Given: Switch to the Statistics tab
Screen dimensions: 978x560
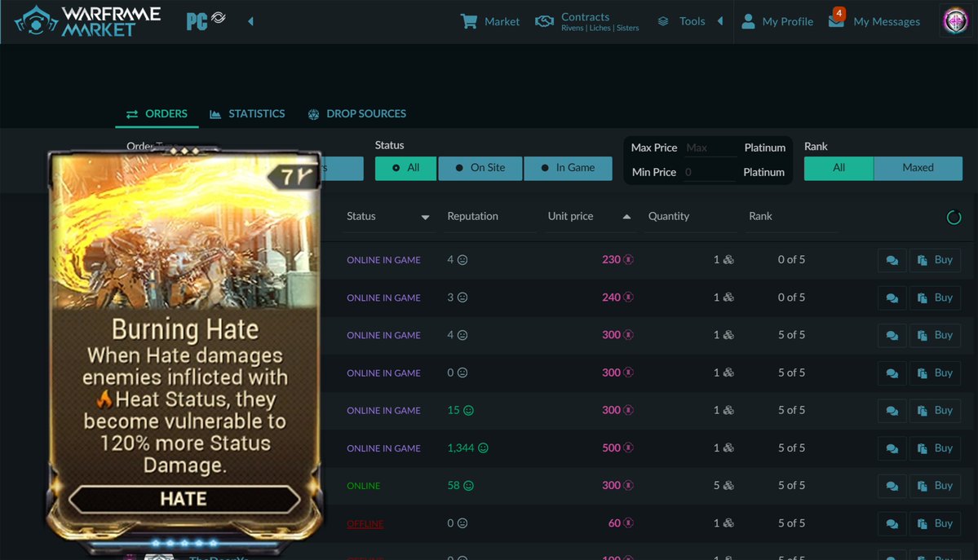Looking at the screenshot, I should (x=247, y=113).
